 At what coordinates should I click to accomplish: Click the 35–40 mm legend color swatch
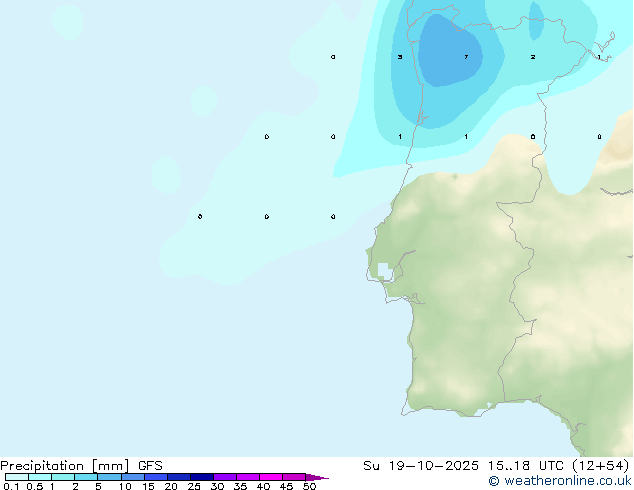[x=248, y=477]
